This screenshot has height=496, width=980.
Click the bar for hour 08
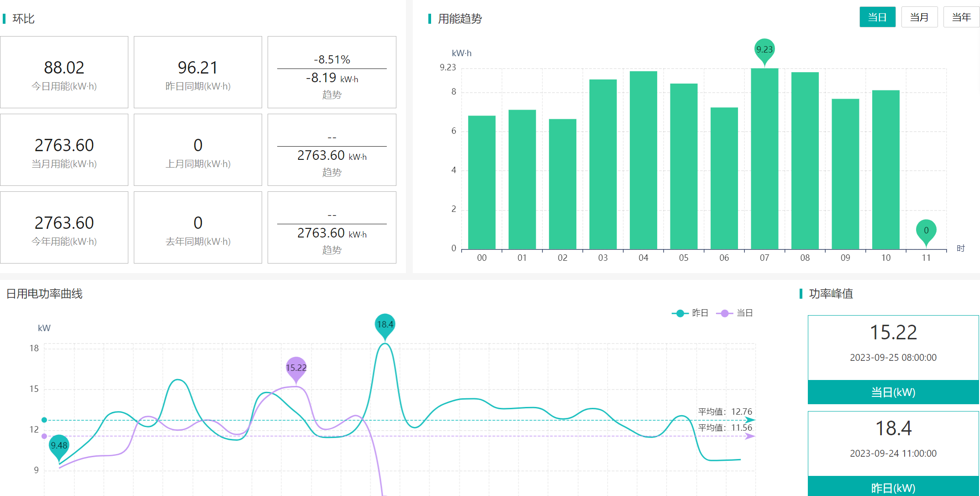coord(805,161)
